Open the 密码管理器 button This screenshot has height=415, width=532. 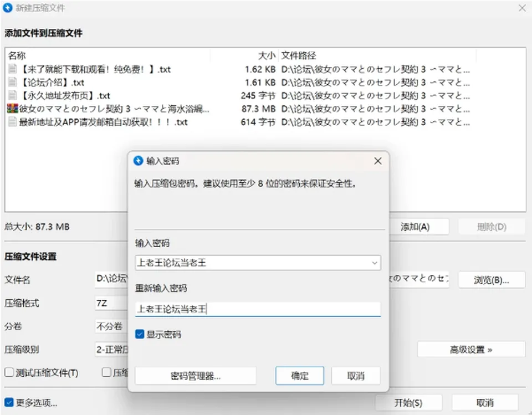(196, 376)
